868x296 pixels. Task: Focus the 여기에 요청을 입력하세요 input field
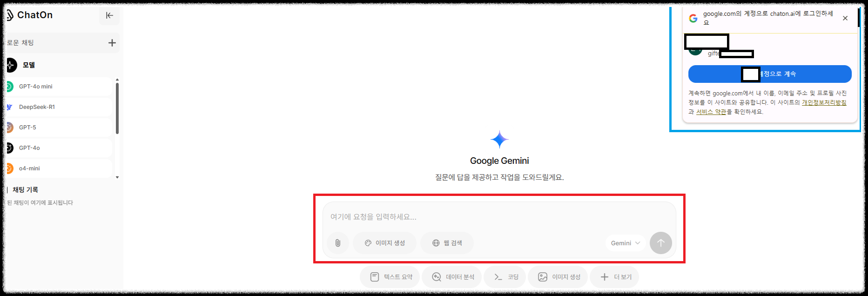499,217
